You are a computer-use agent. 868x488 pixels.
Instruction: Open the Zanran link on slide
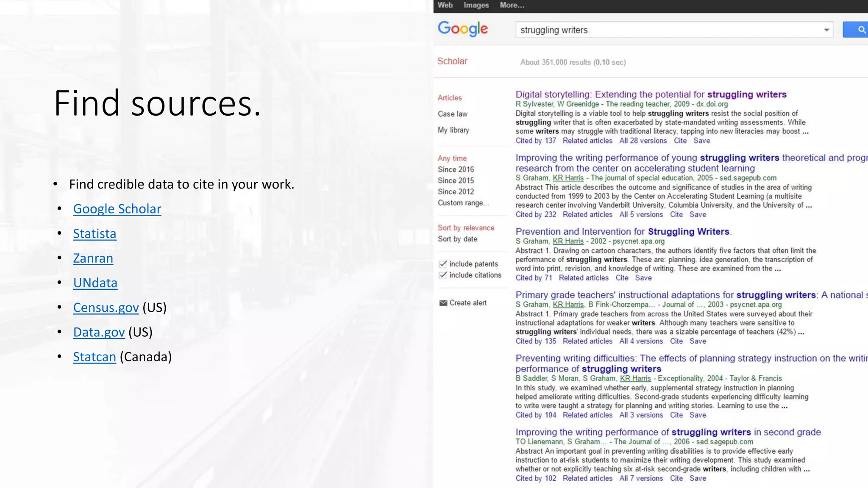click(93, 258)
